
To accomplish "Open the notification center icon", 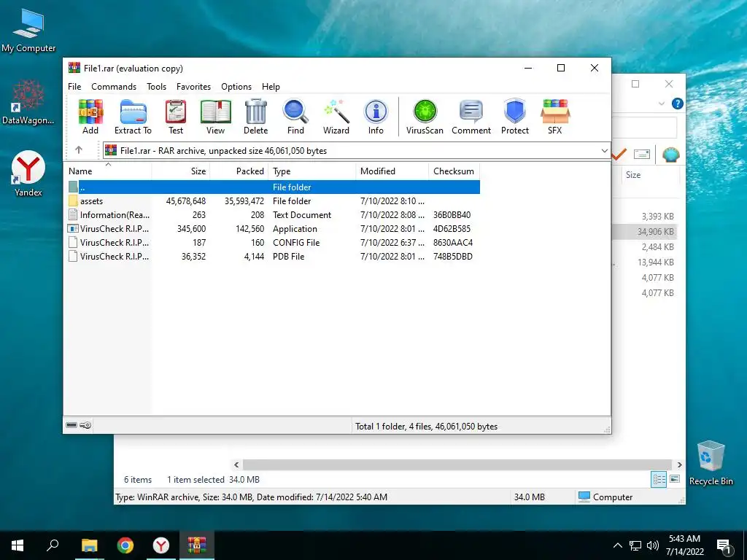I will pos(723,546).
